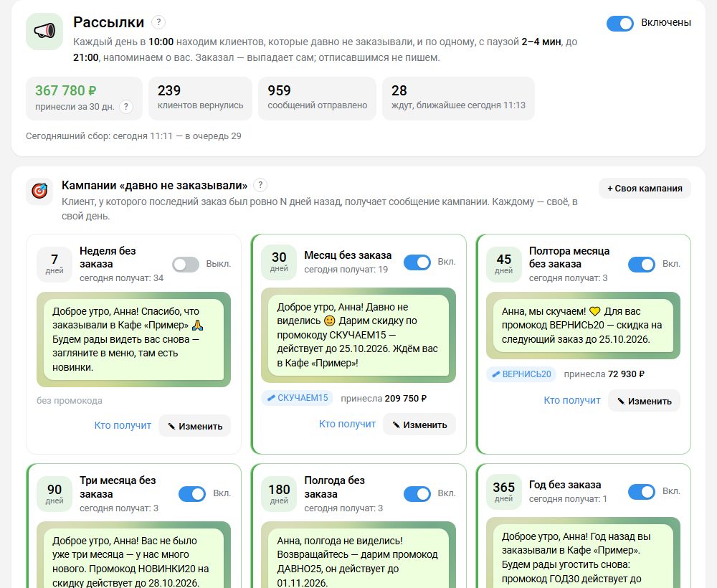Select the 45 дней badge

[x=503, y=264]
